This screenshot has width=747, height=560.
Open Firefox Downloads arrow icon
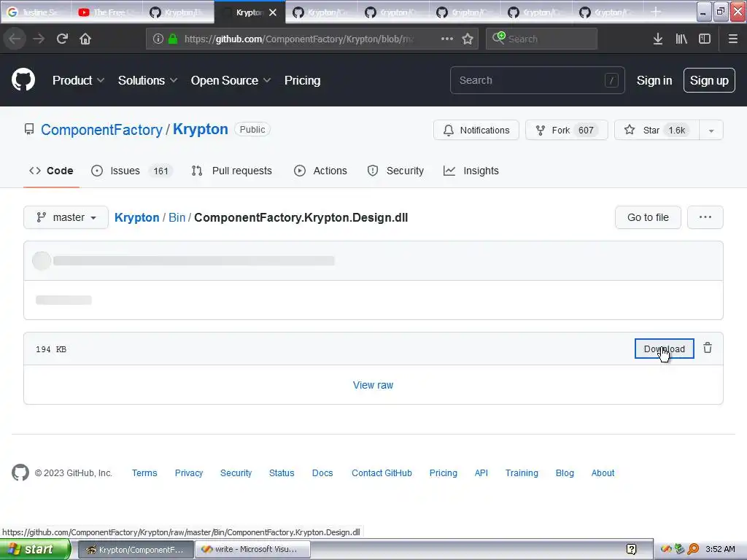658,39
